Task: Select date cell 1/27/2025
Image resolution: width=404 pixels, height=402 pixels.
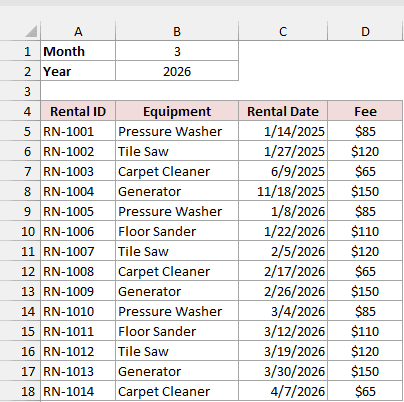Action: [283, 151]
